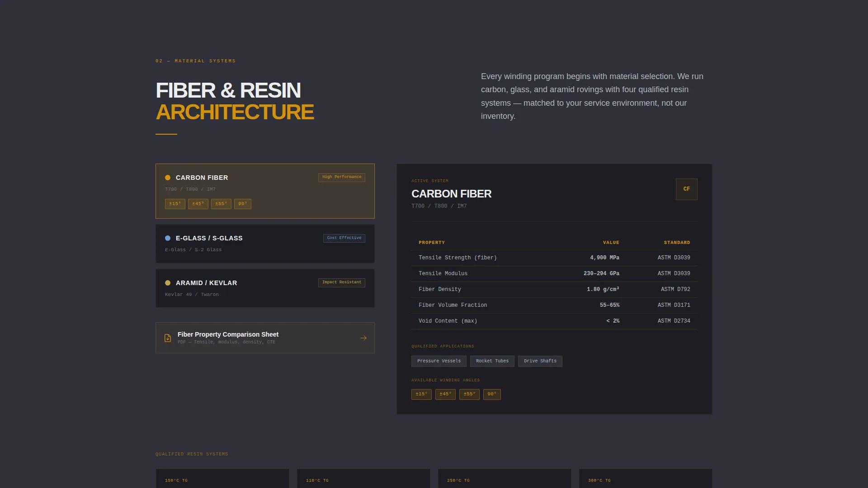Select the Aramid / Kevlar material card
The image size is (868, 488).
265,288
